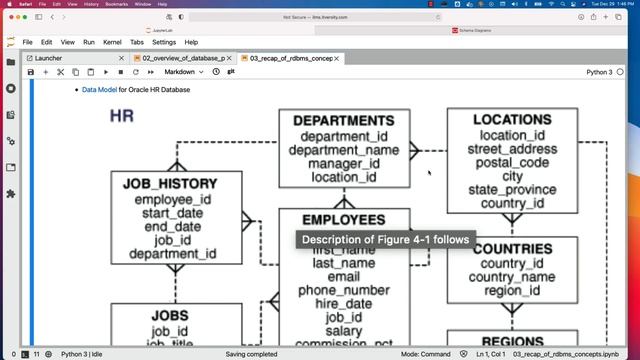Click the clock icon in notebook toolbar
Image resolution: width=640 pixels, height=360 pixels.
pos(216,72)
